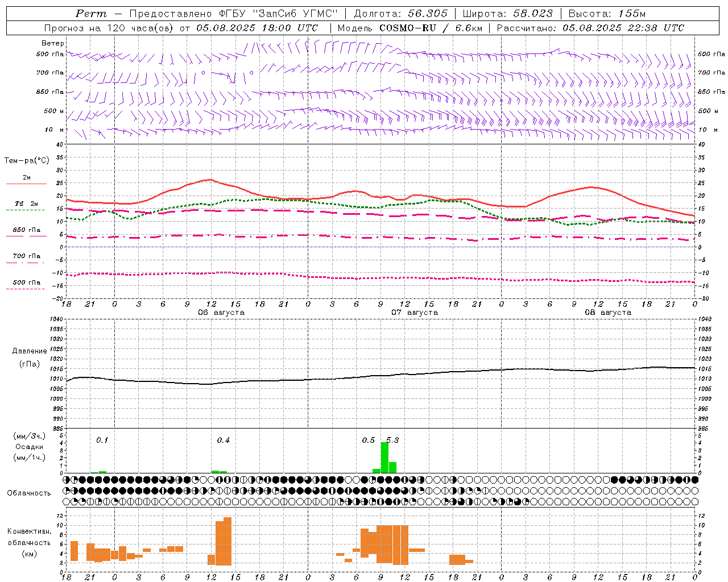This screenshot has height=582, width=728.
Task: Click the "06 августа" date label
Action: pyautogui.click(x=221, y=312)
